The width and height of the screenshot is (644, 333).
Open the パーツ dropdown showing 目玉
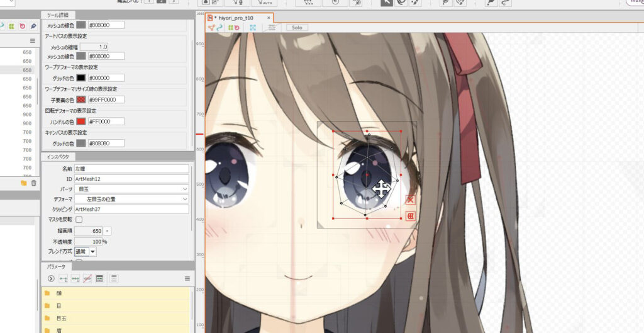point(131,189)
